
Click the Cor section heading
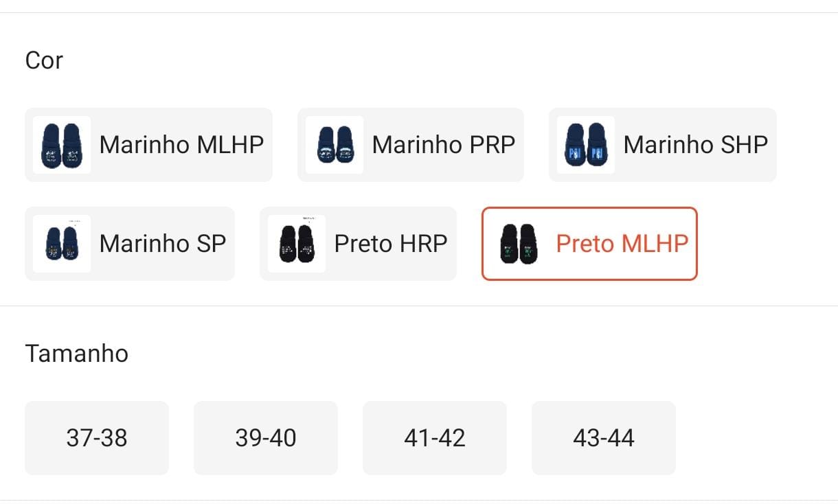coord(44,60)
